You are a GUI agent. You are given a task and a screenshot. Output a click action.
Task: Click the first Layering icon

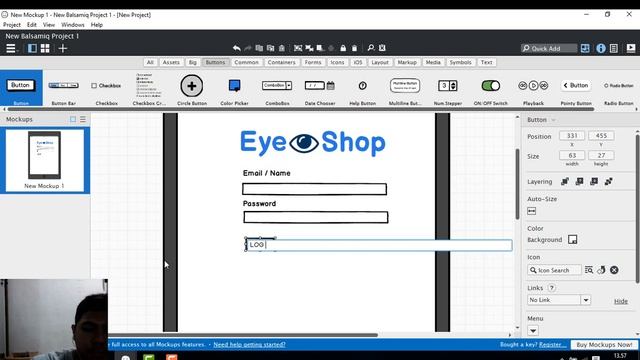(x=565, y=182)
